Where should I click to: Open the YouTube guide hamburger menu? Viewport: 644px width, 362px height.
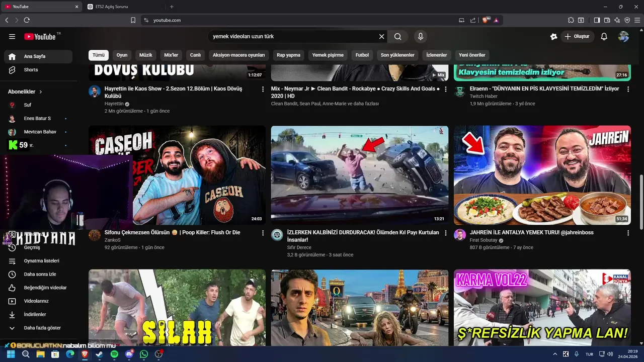point(12,37)
